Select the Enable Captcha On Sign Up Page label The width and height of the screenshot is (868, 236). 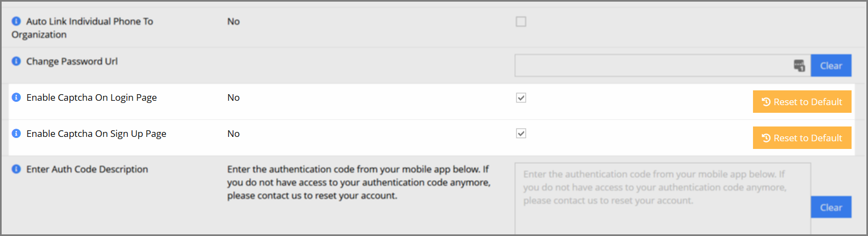(96, 134)
